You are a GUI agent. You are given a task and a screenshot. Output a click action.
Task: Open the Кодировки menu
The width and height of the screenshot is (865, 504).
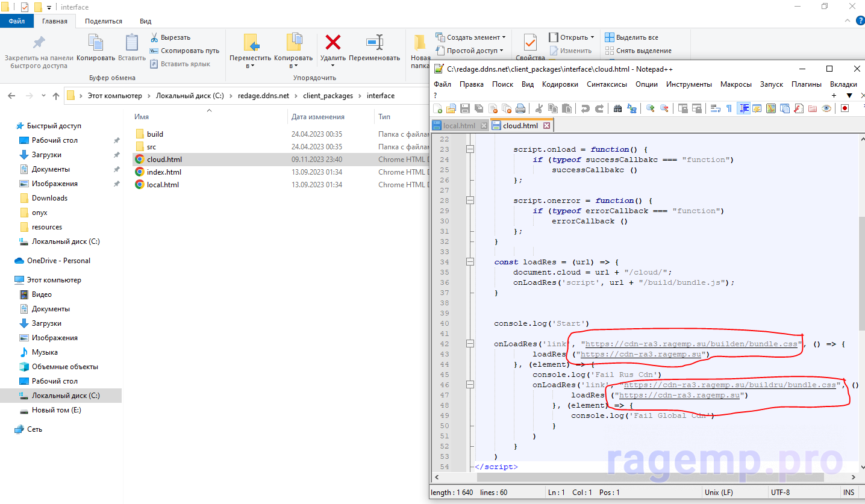point(560,84)
